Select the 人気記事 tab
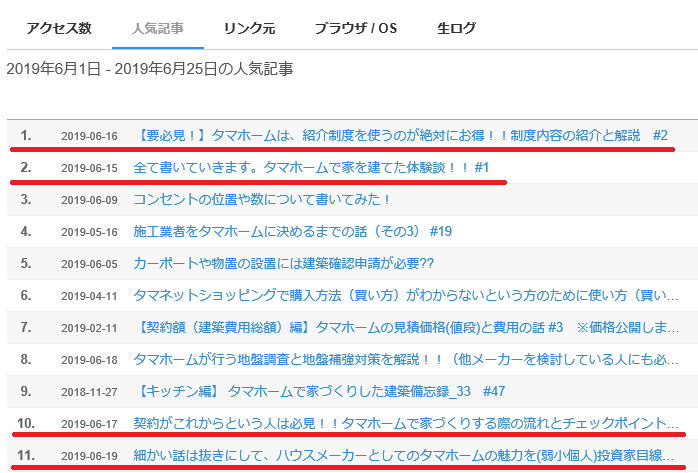This screenshot has height=473, width=698. click(x=158, y=28)
